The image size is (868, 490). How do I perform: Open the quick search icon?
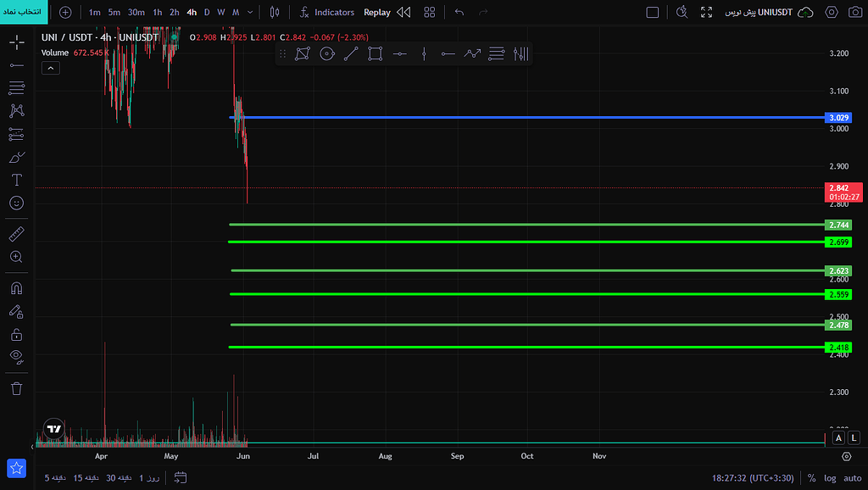point(682,12)
